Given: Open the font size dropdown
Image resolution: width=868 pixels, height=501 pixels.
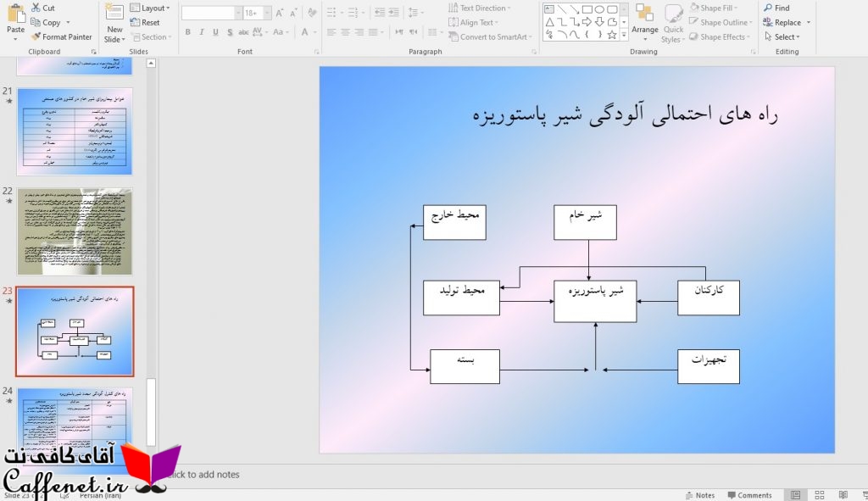Looking at the screenshot, I should 267,13.
